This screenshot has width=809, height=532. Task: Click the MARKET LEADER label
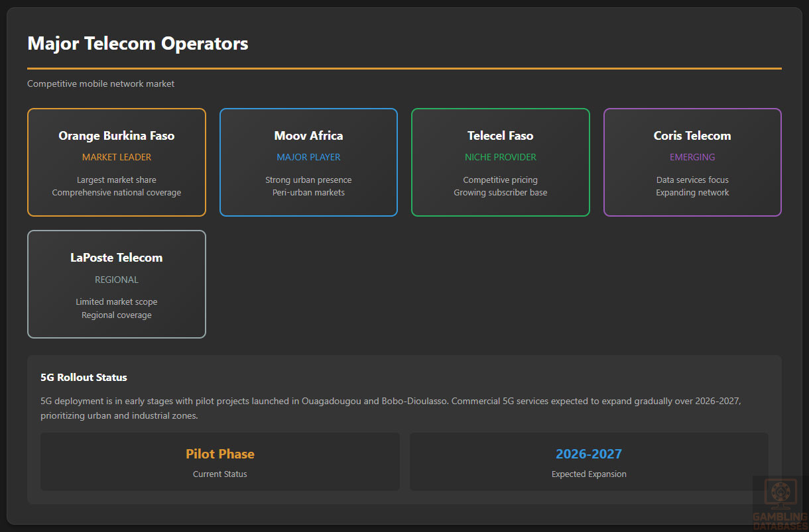(x=117, y=157)
